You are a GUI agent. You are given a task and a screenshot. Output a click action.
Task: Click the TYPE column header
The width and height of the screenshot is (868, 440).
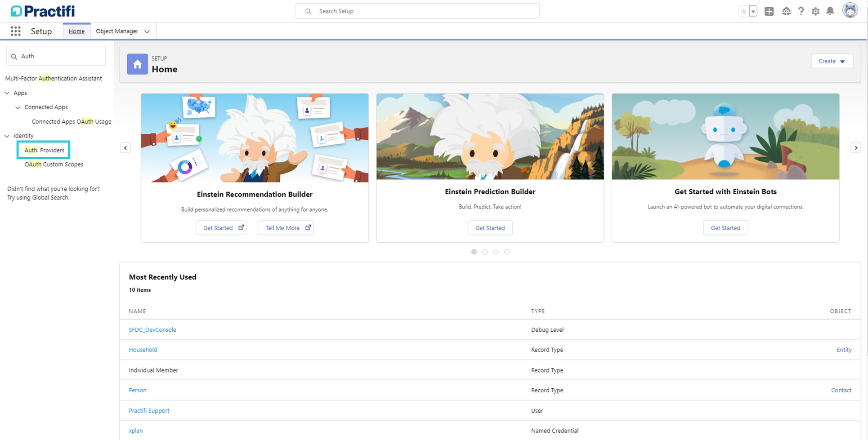(538, 311)
